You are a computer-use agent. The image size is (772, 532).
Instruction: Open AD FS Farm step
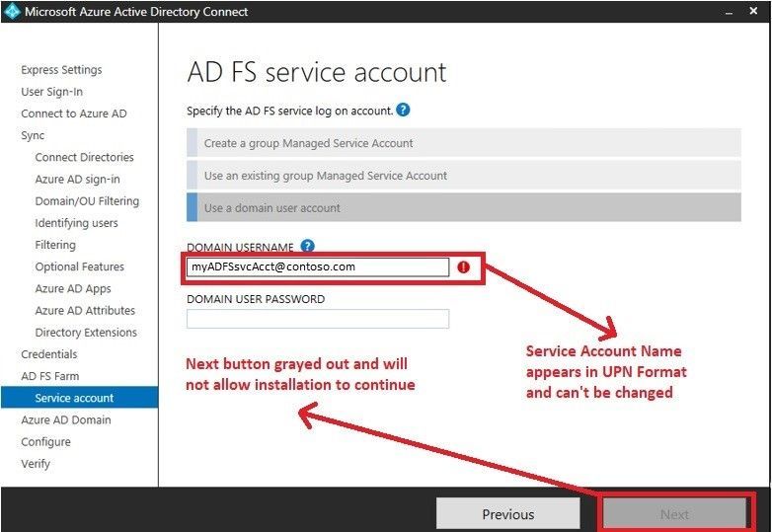tap(49, 376)
